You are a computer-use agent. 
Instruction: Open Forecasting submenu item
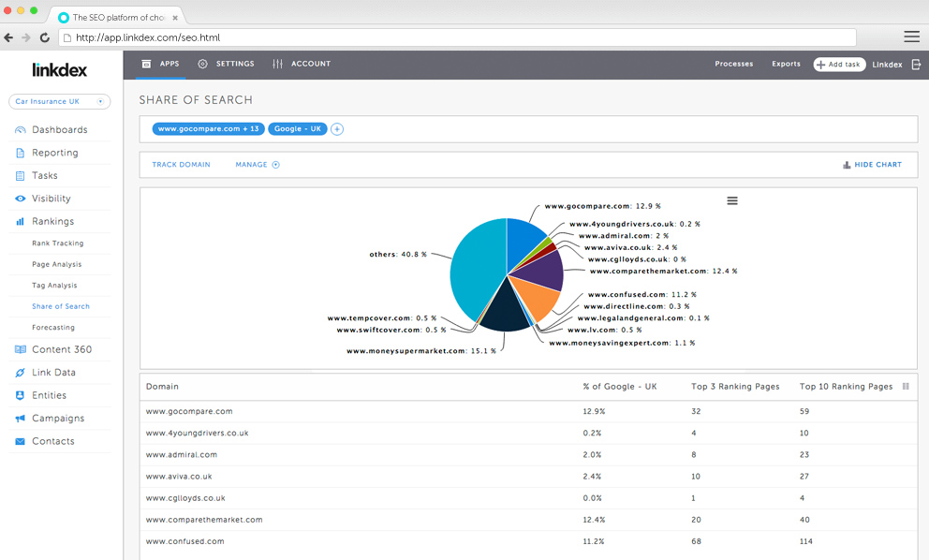(53, 328)
